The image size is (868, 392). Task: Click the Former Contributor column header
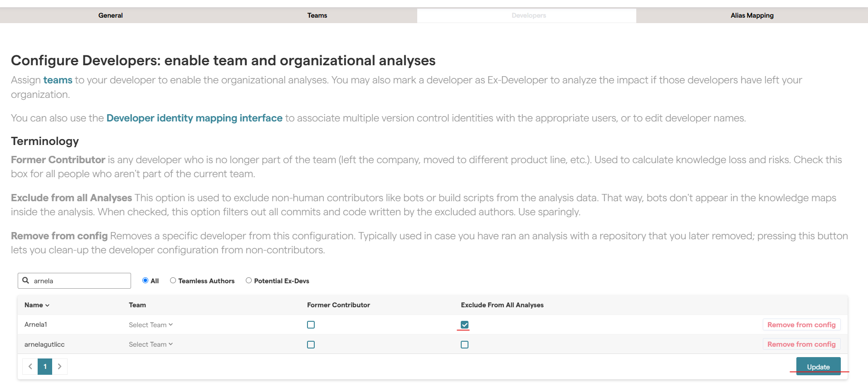(x=338, y=305)
